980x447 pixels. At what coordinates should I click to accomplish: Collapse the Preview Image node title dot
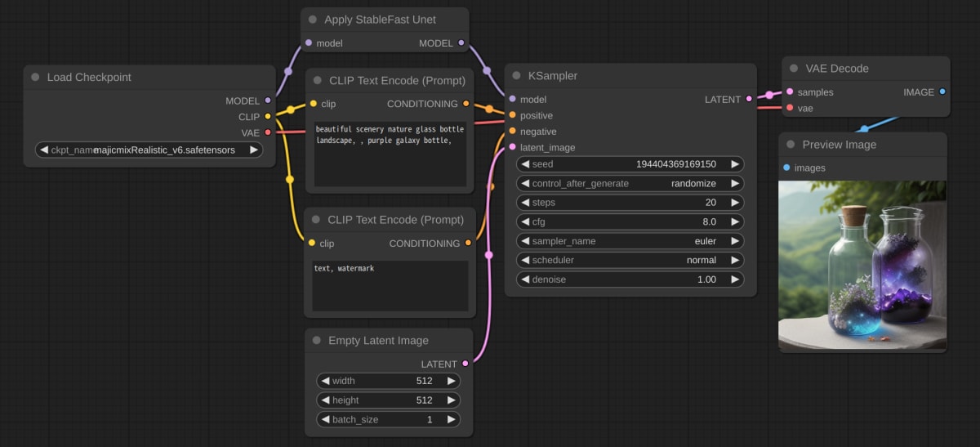[x=791, y=145]
